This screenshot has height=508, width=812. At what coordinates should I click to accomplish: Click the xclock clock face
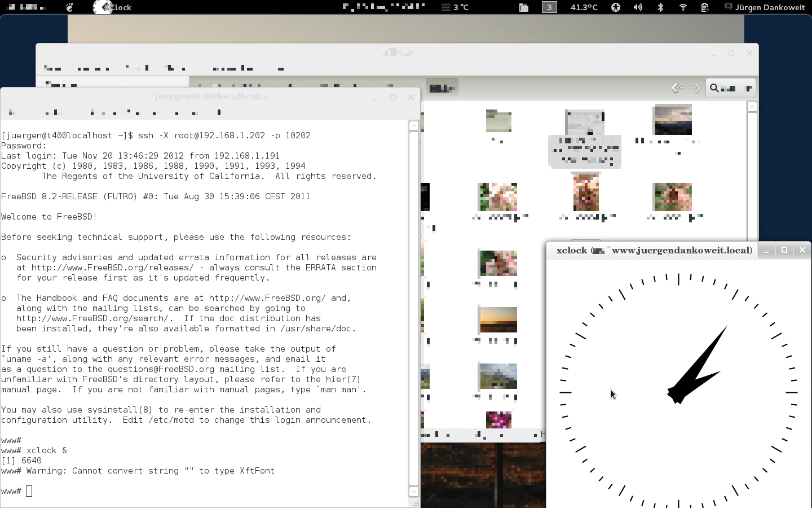[678, 389]
